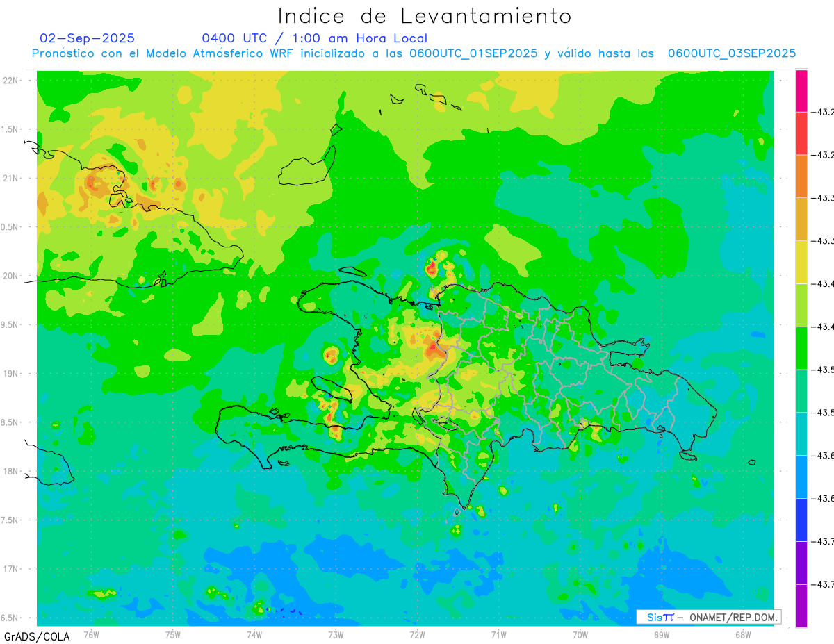Screen dimensions: 834x644
Task: Click the 'SisTT - ONAMET/REP.DOM.' label box
Action: [x=708, y=617]
